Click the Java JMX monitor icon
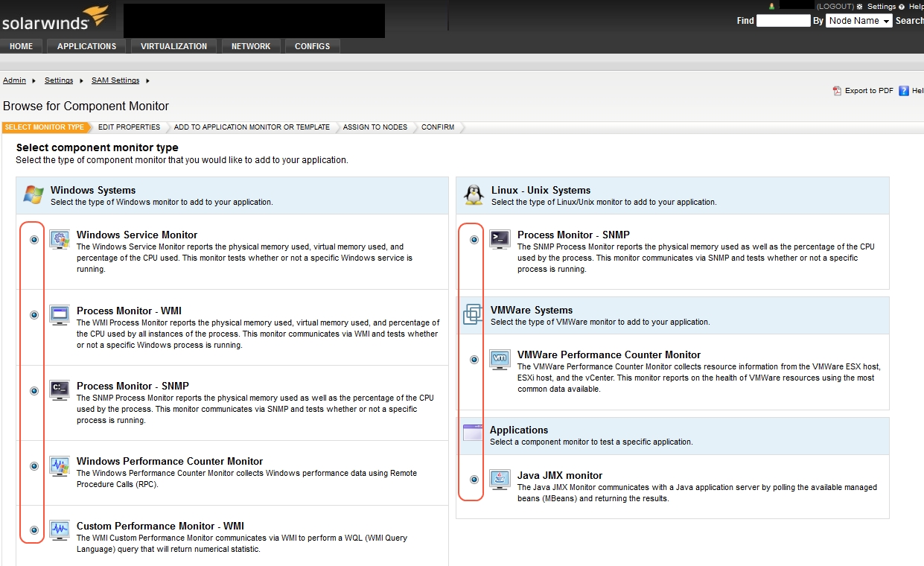The image size is (924, 566). [500, 479]
